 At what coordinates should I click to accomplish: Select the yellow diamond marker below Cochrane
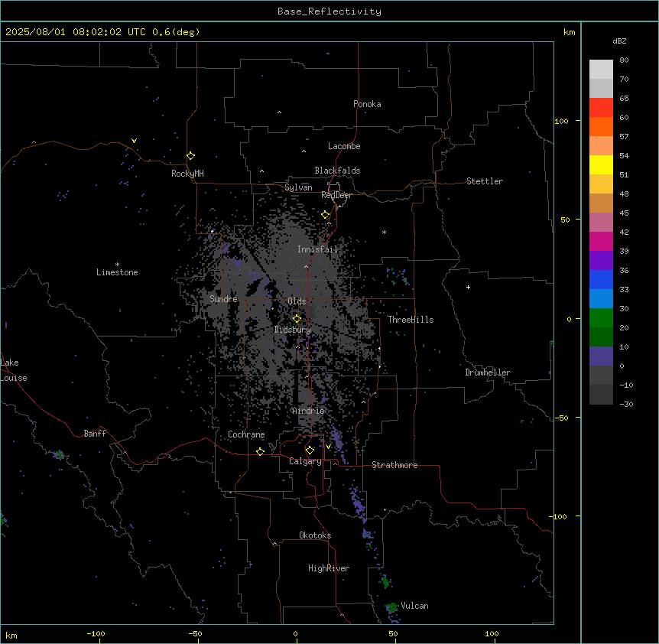coord(260,451)
